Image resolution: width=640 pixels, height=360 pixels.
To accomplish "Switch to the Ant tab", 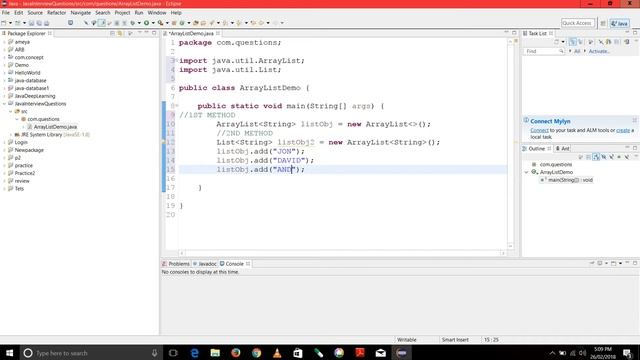I will [562, 149].
